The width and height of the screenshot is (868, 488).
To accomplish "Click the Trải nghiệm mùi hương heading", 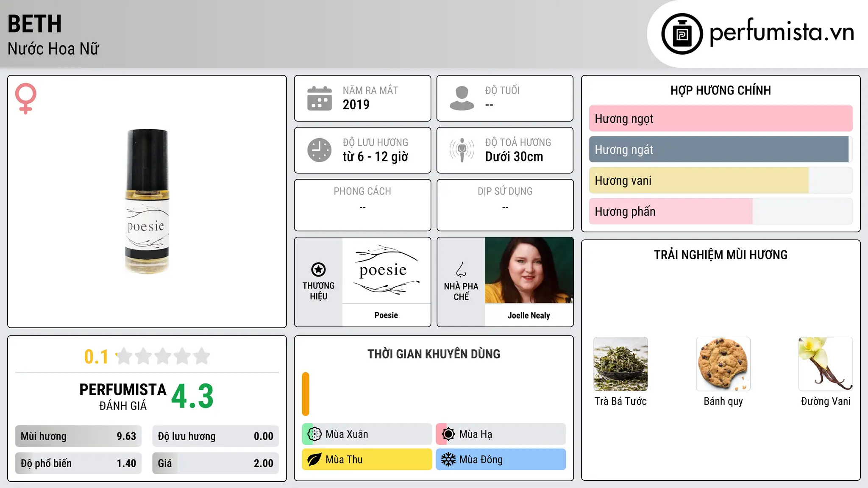I will 721,255.
